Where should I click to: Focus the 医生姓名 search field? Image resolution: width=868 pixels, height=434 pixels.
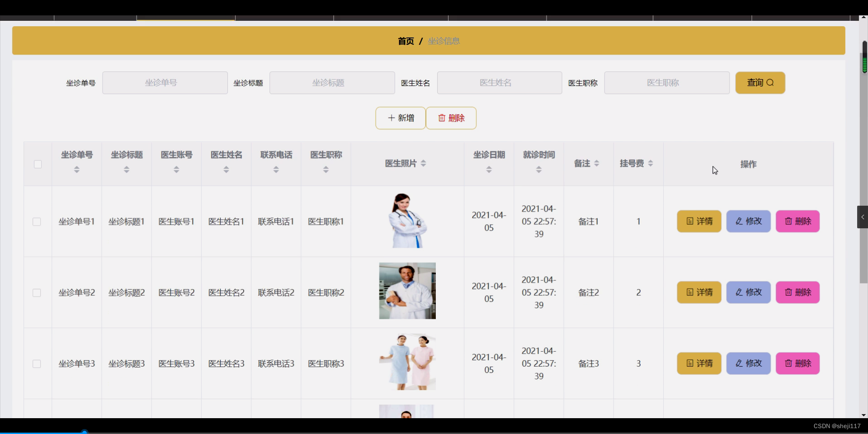click(500, 83)
